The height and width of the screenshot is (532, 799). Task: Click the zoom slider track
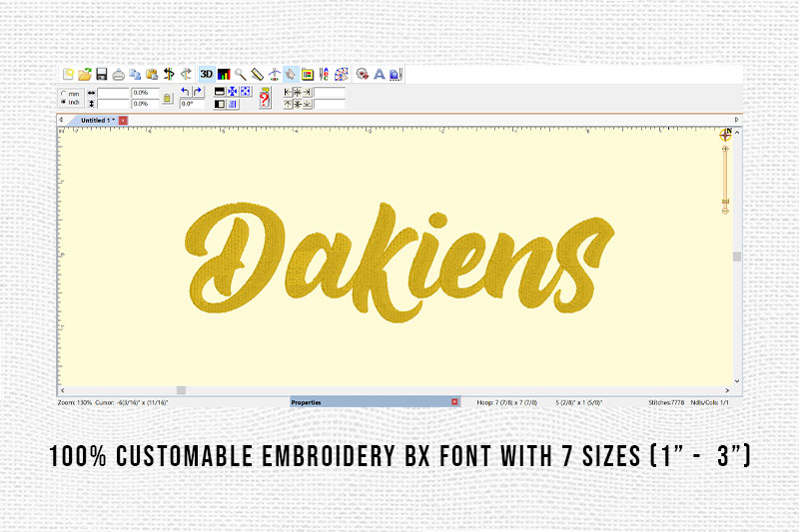(725, 176)
